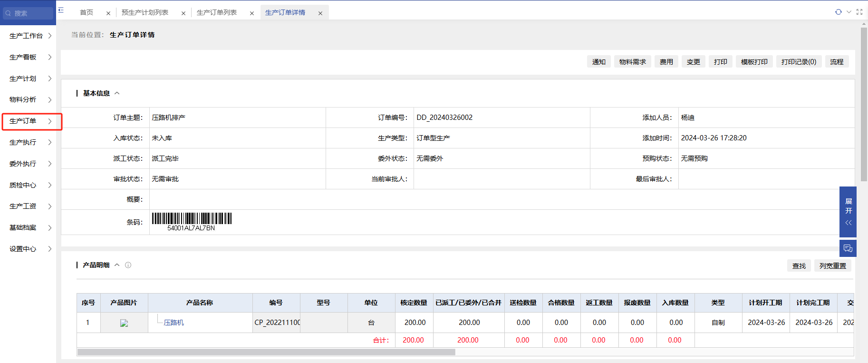Open 基础档案 sidebar menu

coord(28,227)
